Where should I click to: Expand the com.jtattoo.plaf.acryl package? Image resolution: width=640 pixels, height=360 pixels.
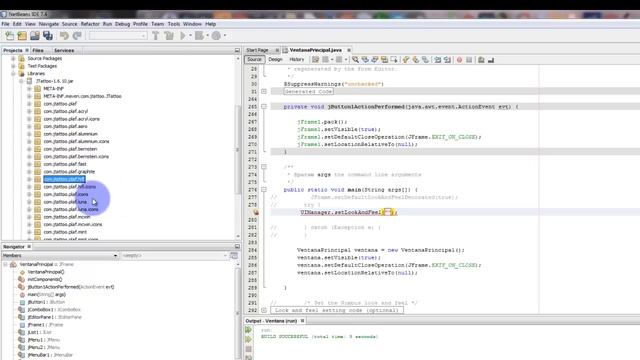point(29,111)
